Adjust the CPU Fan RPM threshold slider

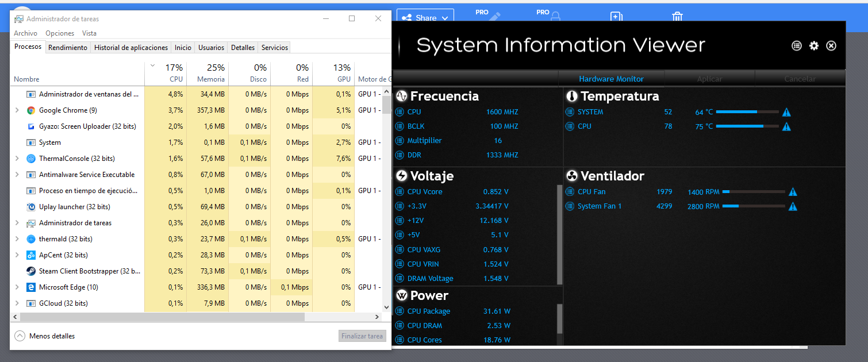point(754,192)
